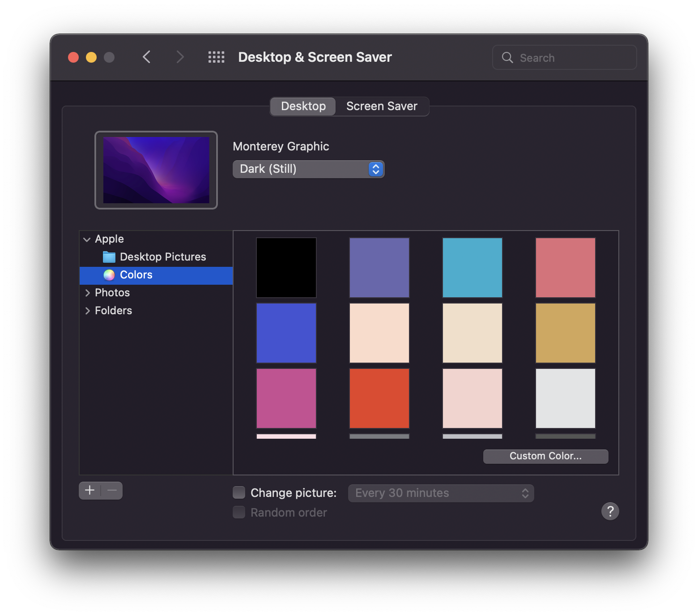Choose the cream beige color swatch
698x616 pixels.
(x=472, y=333)
